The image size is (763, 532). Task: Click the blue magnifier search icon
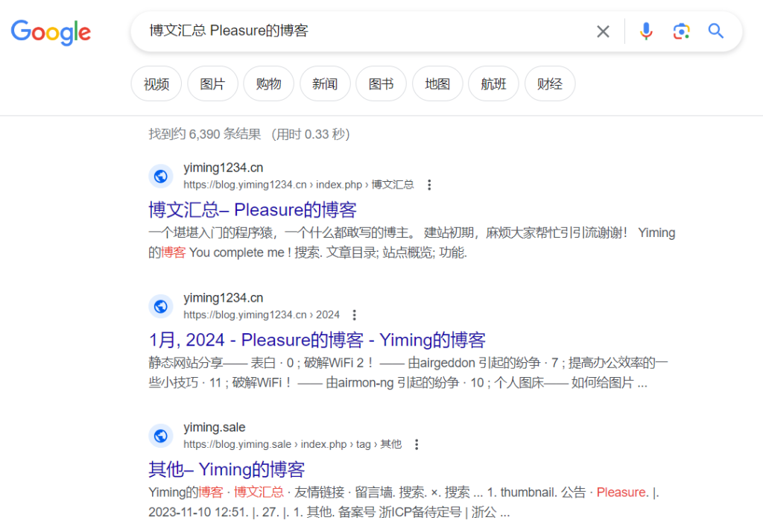[x=716, y=31]
